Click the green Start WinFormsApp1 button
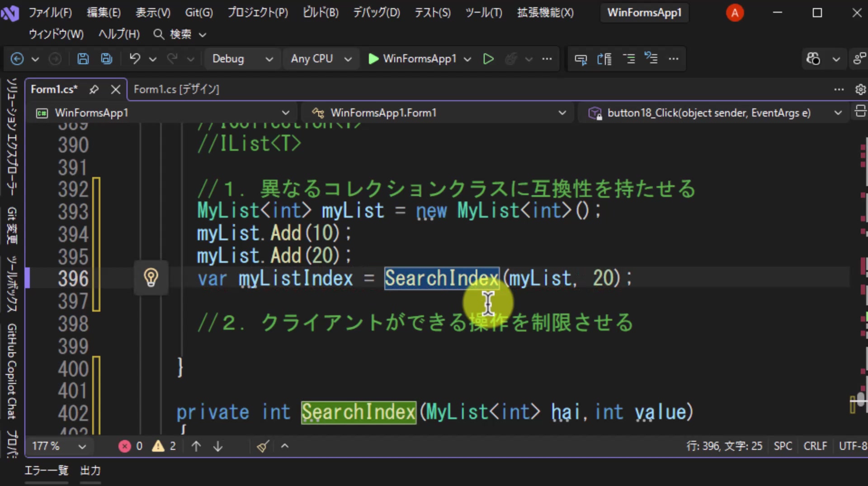Image resolution: width=868 pixels, height=486 pixels. pyautogui.click(x=412, y=59)
